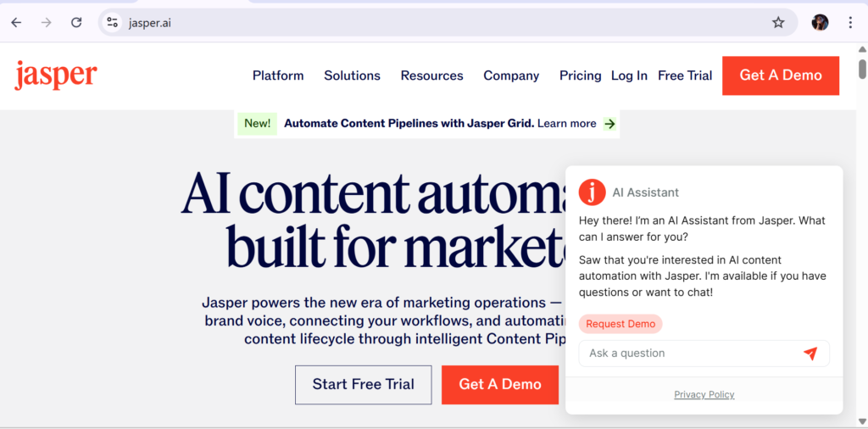
Task: Bookmark this page with the star icon
Action: [x=778, y=23]
